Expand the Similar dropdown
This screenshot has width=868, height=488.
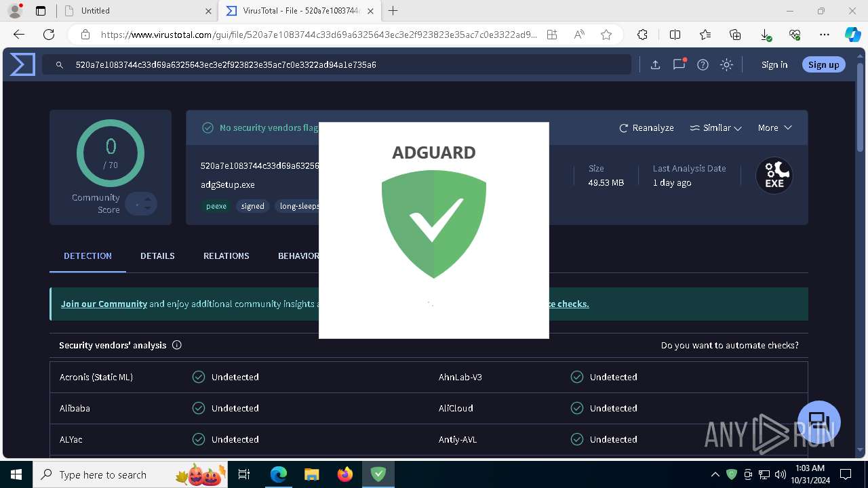tap(715, 127)
